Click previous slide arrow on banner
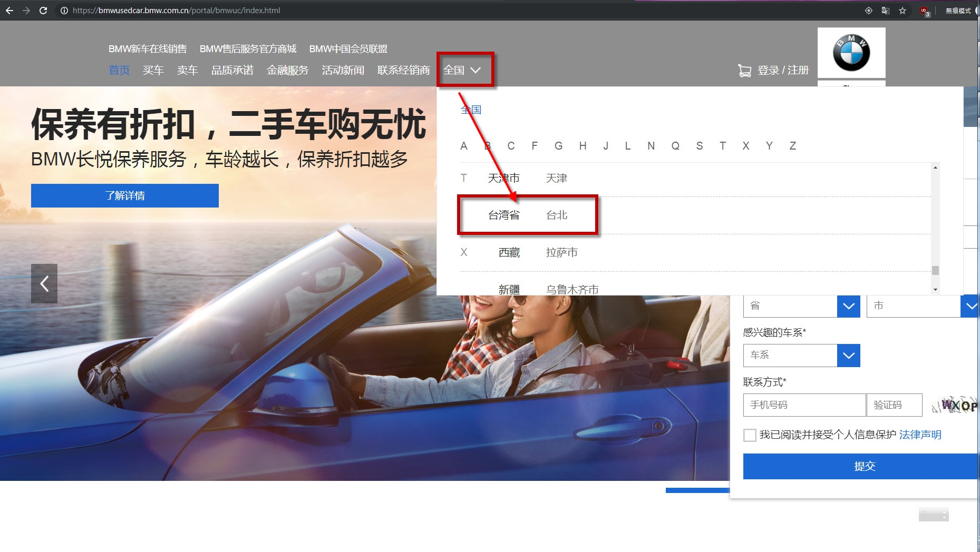 [x=44, y=283]
